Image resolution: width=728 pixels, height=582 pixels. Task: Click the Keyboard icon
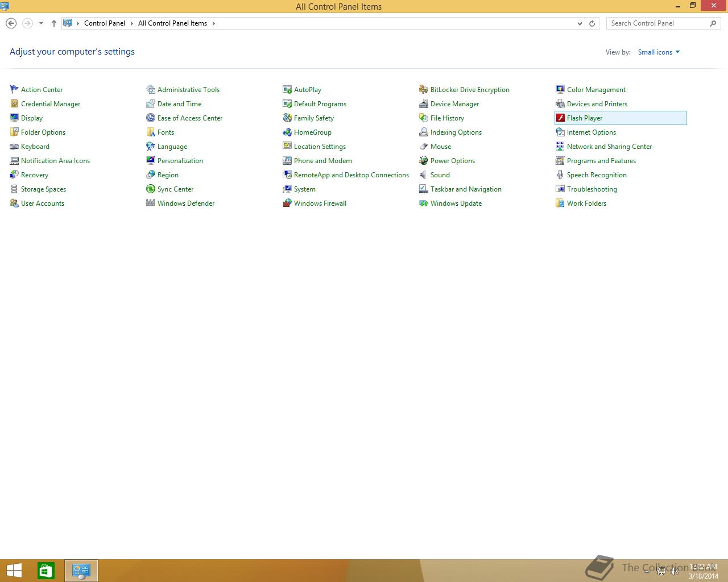click(14, 146)
